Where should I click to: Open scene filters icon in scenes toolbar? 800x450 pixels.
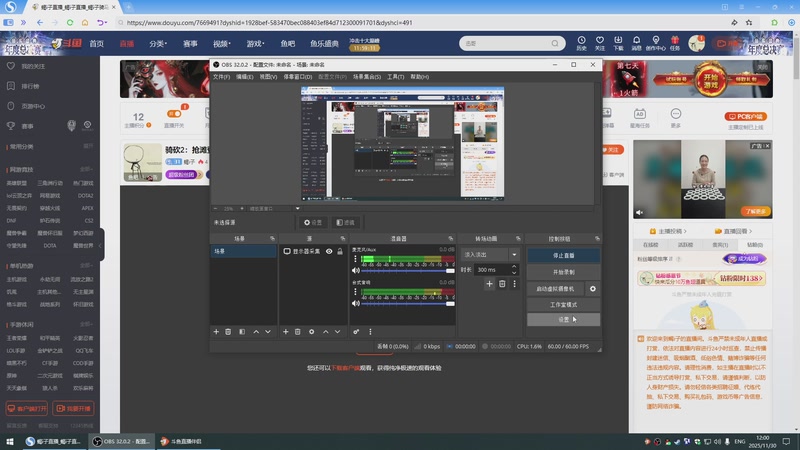click(242, 332)
